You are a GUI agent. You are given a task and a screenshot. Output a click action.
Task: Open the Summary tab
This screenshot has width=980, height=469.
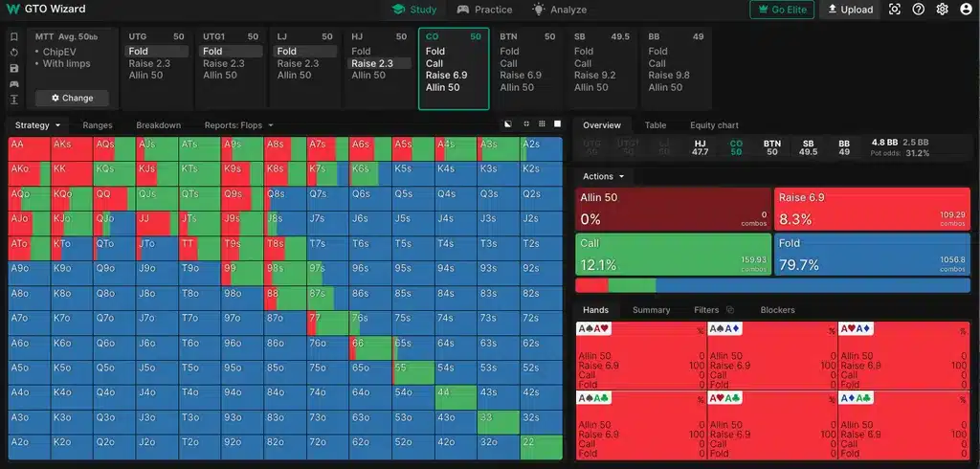(x=651, y=310)
